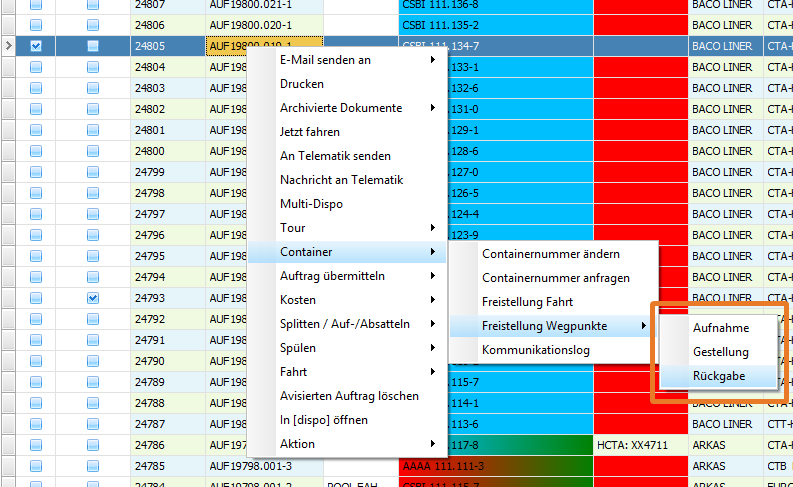The height and width of the screenshot is (487, 793).
Task: Click An Telematik senden
Action: pos(335,156)
